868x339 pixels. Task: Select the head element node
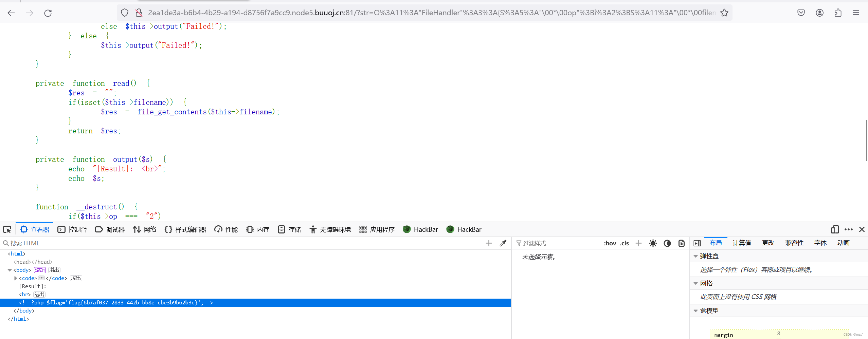tap(33, 262)
